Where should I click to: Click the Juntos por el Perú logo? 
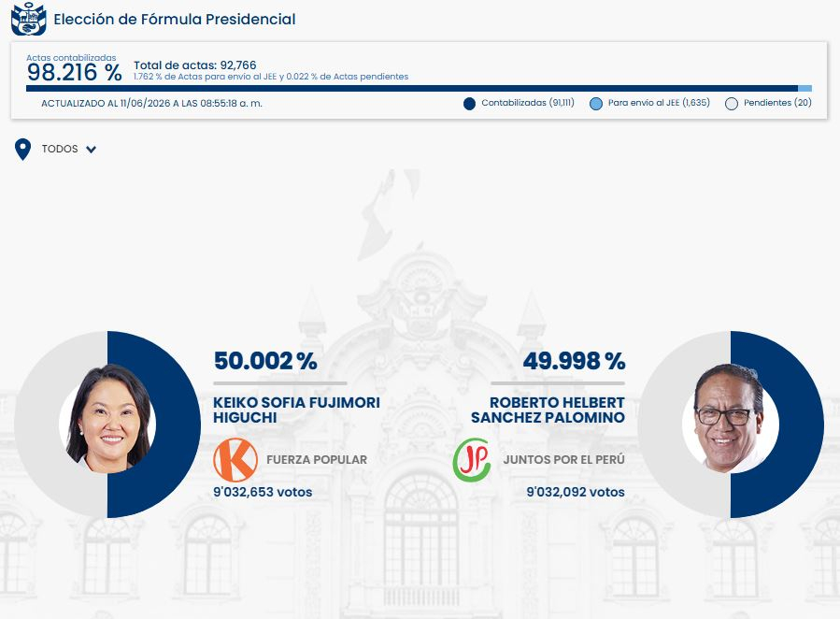tap(472, 460)
